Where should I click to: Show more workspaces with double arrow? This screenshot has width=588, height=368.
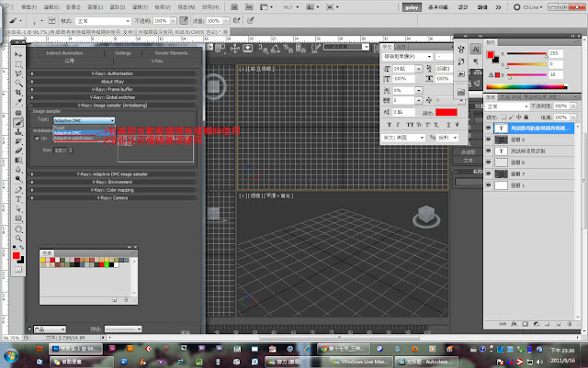click(498, 7)
